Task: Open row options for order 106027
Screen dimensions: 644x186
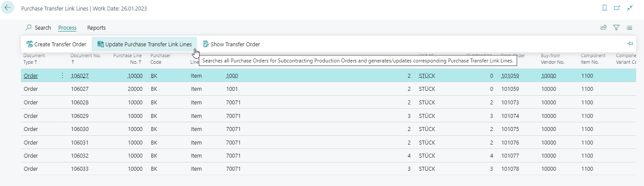Action: pos(62,76)
